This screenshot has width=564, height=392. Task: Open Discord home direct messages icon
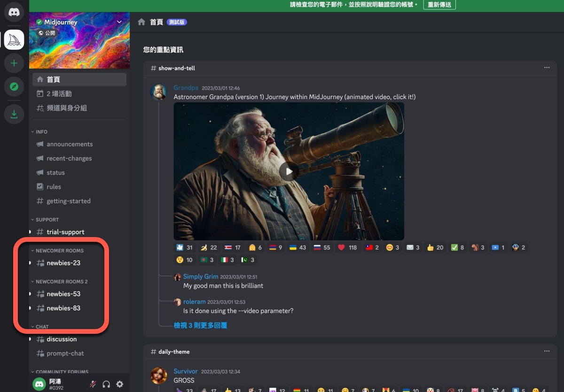[14, 12]
